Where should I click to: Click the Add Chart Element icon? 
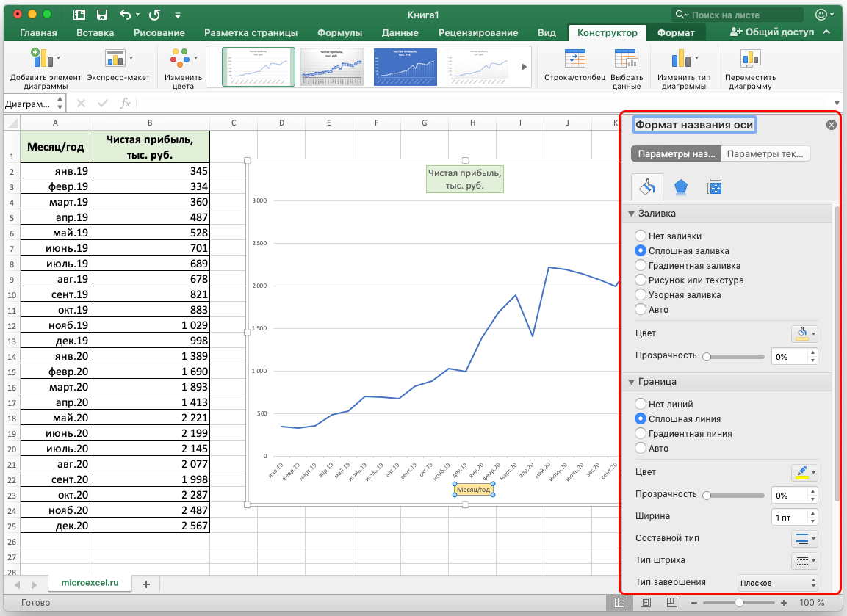(42, 58)
